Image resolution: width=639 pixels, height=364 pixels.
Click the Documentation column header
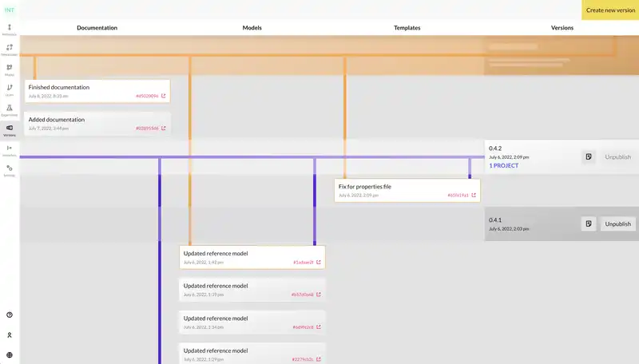click(97, 28)
